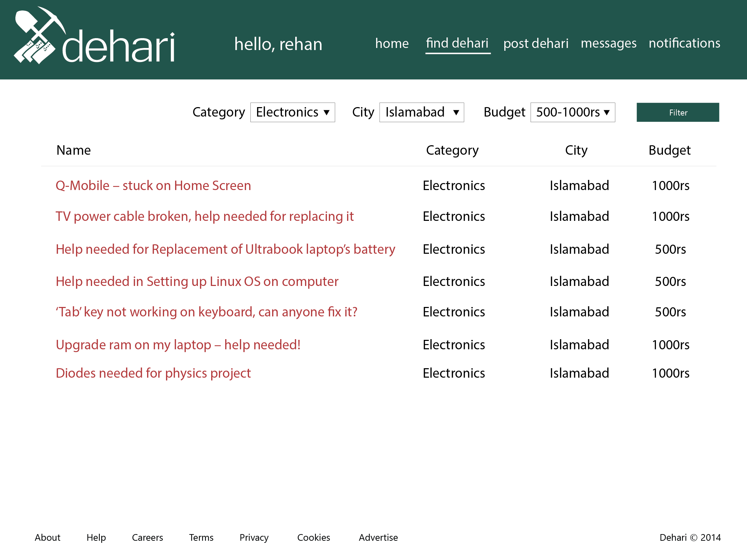Open the Privacy footer link
Image resolution: width=747 pixels, height=560 pixels.
pos(254,537)
